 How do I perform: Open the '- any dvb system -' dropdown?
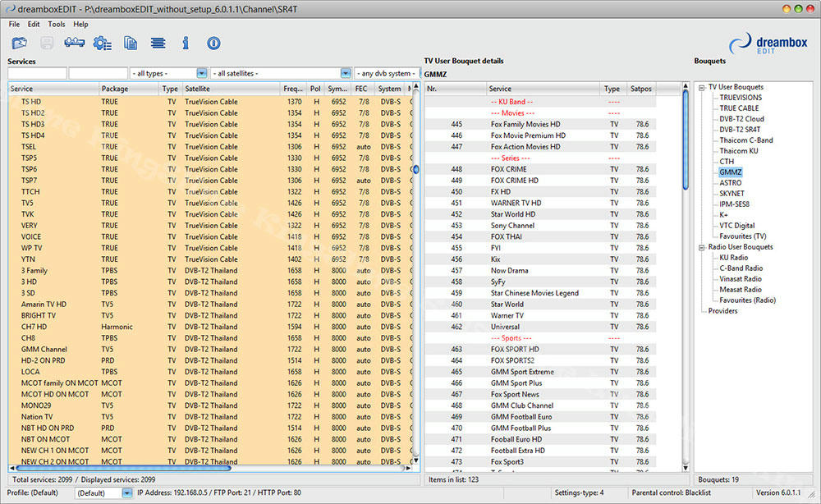(x=388, y=73)
